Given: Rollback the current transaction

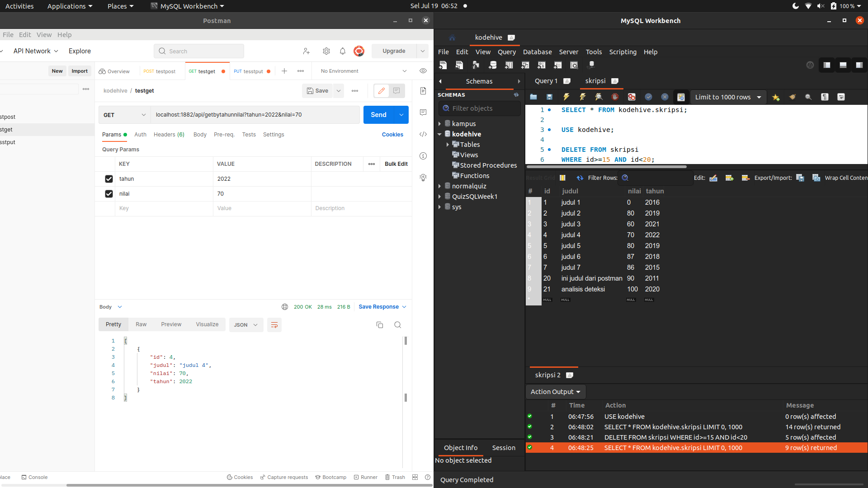Looking at the screenshot, I should [665, 97].
